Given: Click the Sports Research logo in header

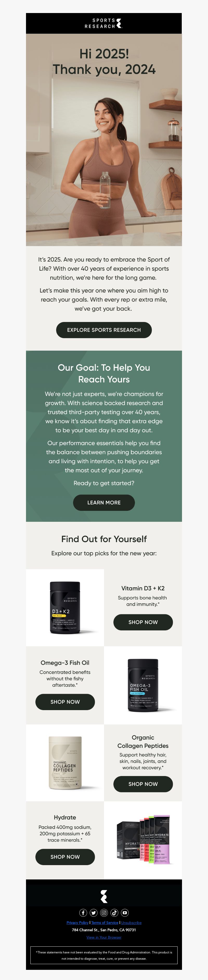Looking at the screenshot, I should pos(104,23).
